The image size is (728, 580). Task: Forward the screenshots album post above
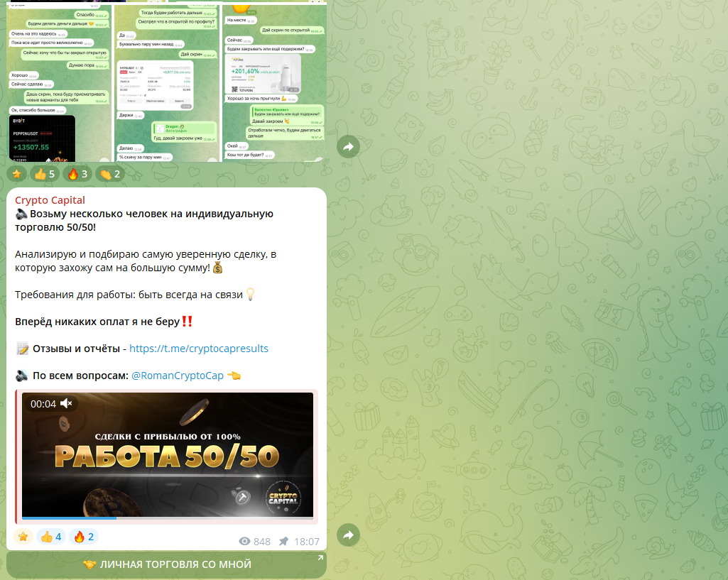tap(348, 147)
